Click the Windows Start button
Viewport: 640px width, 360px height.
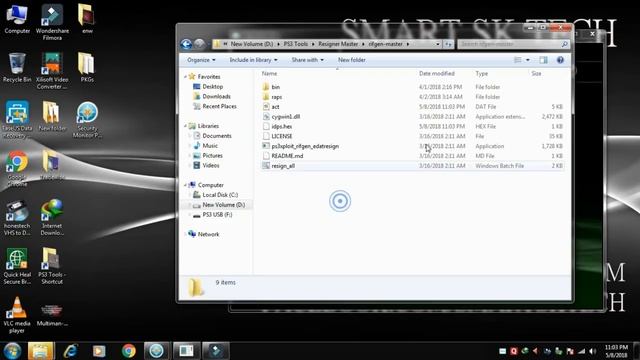12,351
